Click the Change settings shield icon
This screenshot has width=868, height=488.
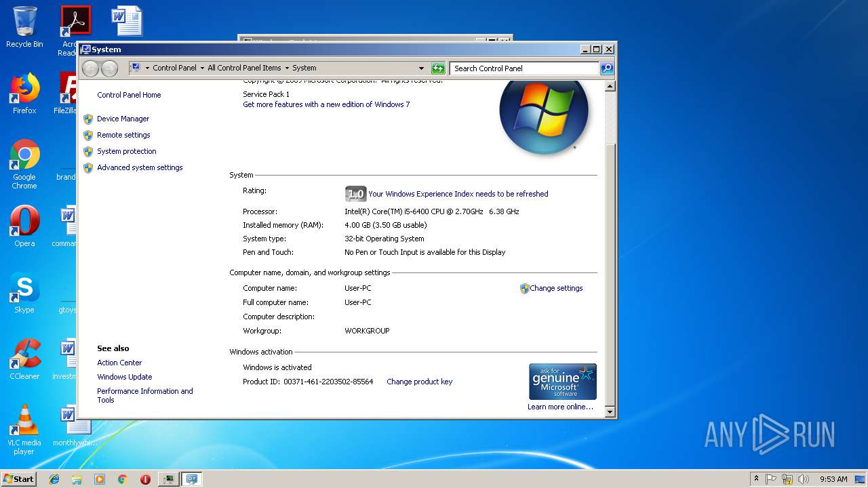(524, 288)
